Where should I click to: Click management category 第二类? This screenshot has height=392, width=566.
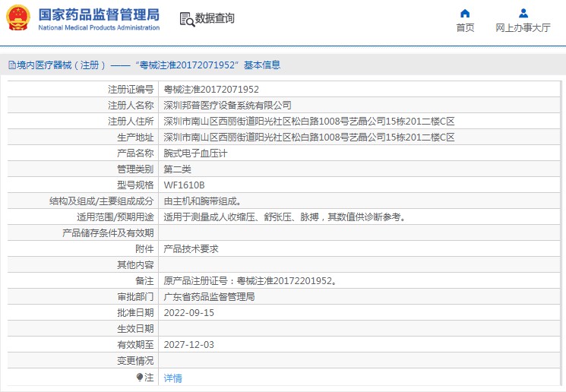coord(177,169)
